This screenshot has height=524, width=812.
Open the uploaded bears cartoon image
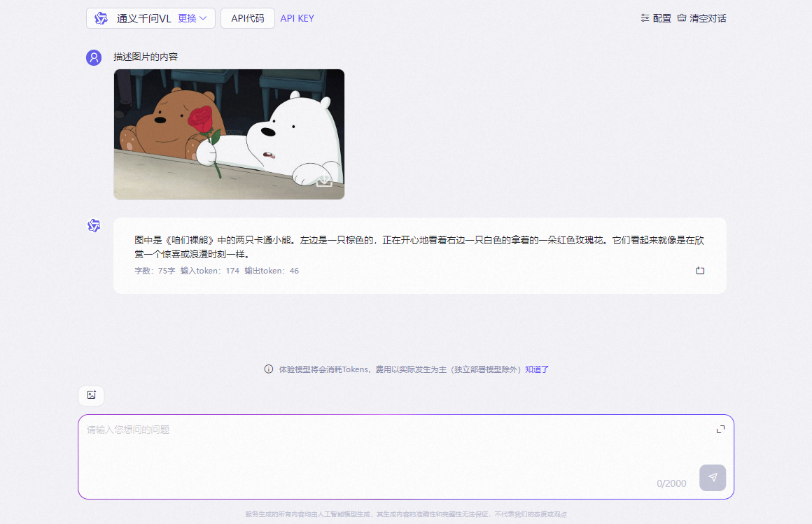(x=229, y=134)
